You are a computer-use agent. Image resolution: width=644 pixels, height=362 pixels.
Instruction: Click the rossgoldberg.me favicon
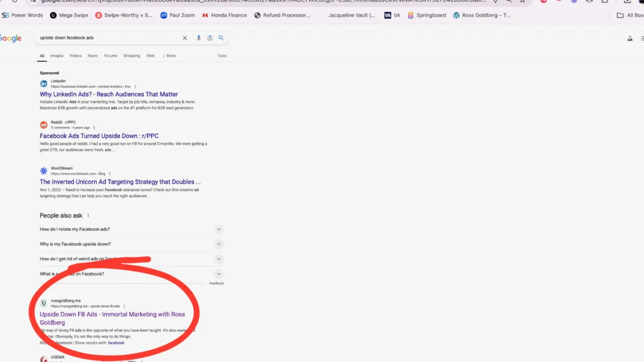pyautogui.click(x=43, y=303)
